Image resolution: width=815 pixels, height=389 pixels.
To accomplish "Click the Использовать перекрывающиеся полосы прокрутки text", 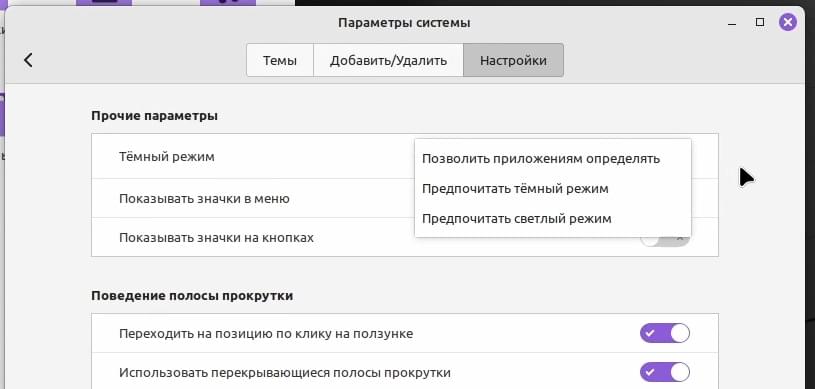I will click(x=285, y=373).
